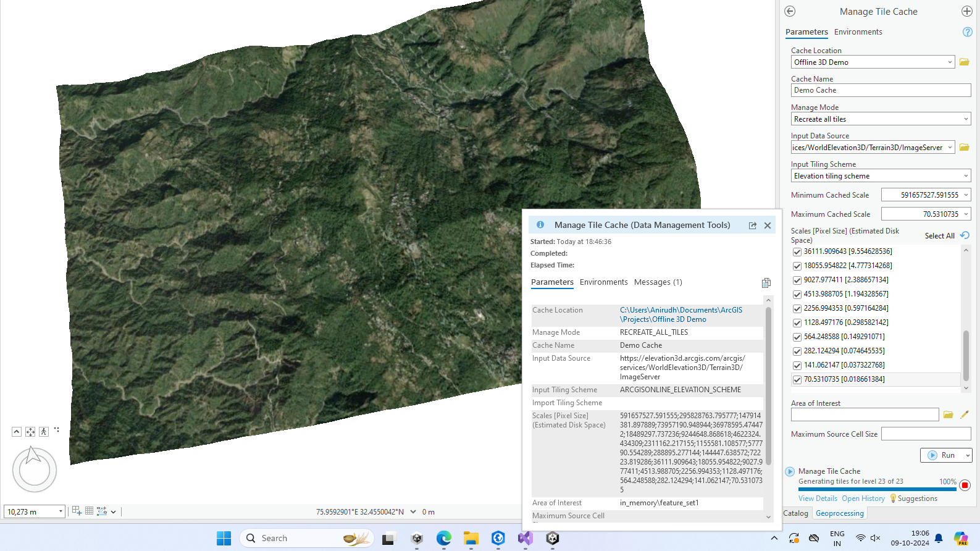The width and height of the screenshot is (980, 551).
Task: Select the Geoprocessing pane tab
Action: click(x=840, y=513)
